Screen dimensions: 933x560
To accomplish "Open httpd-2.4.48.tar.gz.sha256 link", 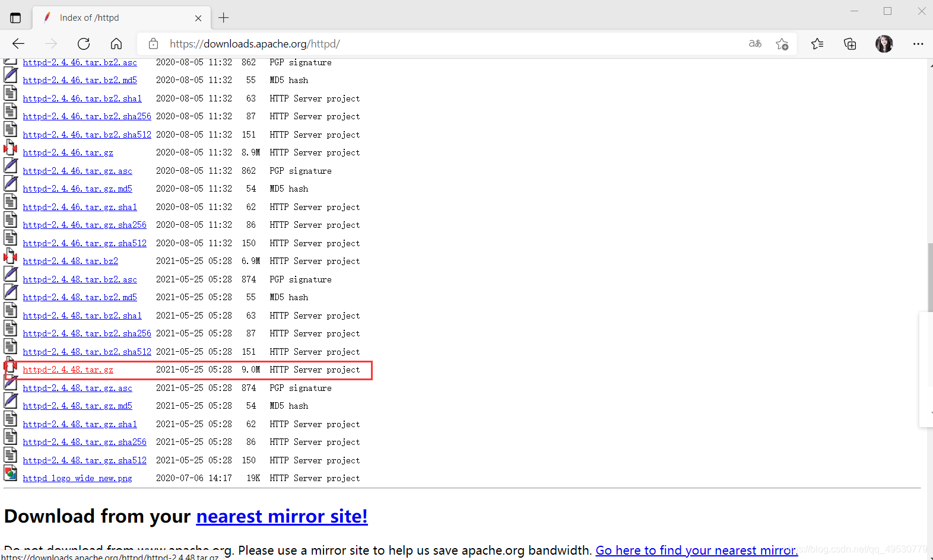I will click(x=85, y=442).
